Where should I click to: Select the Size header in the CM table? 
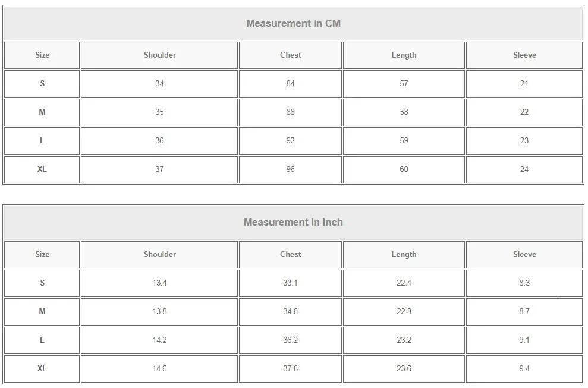pos(42,55)
